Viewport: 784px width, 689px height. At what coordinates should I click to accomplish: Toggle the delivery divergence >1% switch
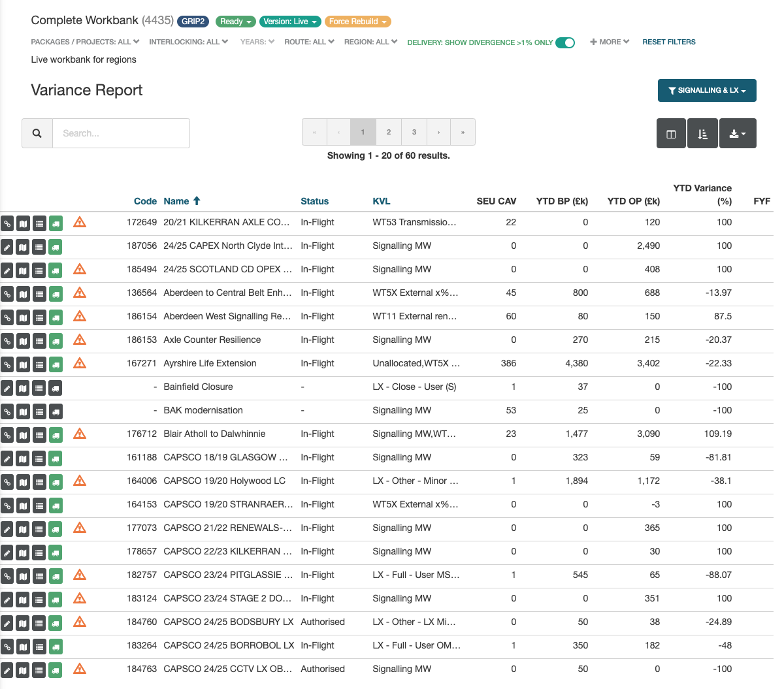[565, 42]
